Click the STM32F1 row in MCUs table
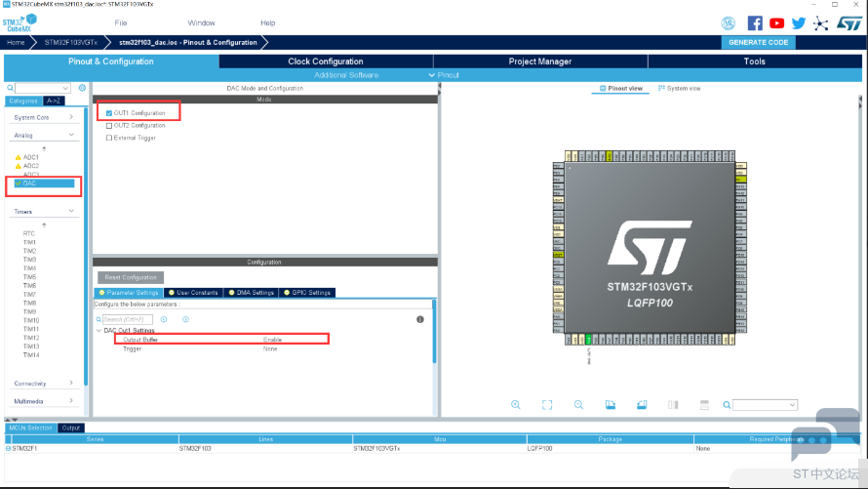868x489 pixels. [x=432, y=449]
